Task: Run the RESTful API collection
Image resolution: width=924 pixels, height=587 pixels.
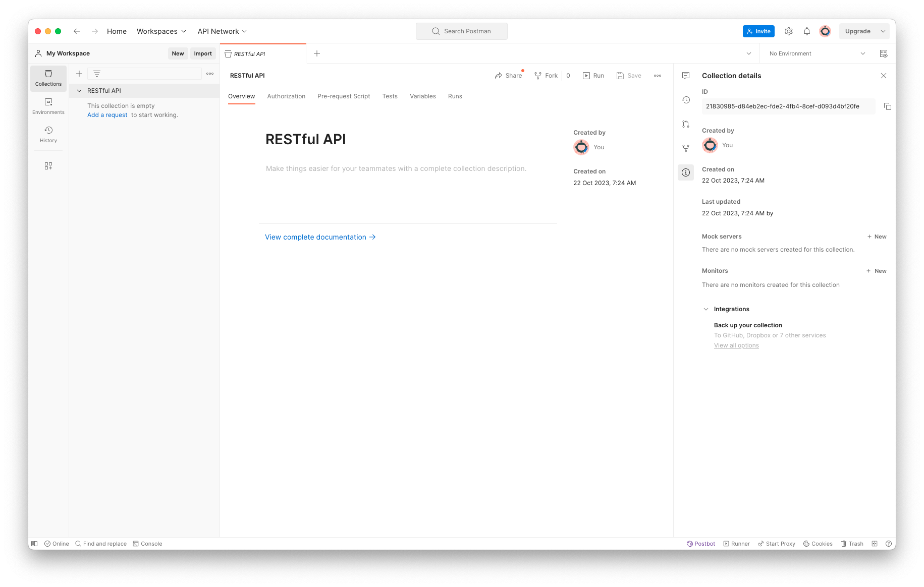Action: 593,76
